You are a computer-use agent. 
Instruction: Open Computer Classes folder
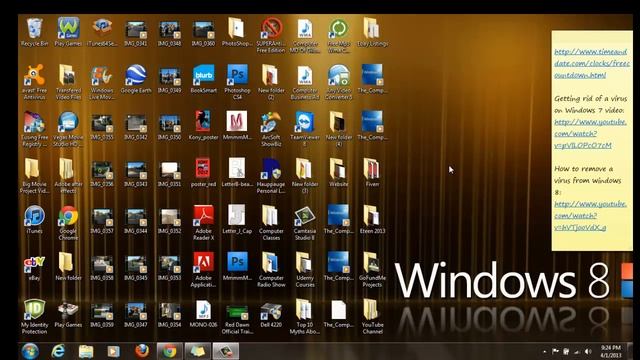click(271, 223)
